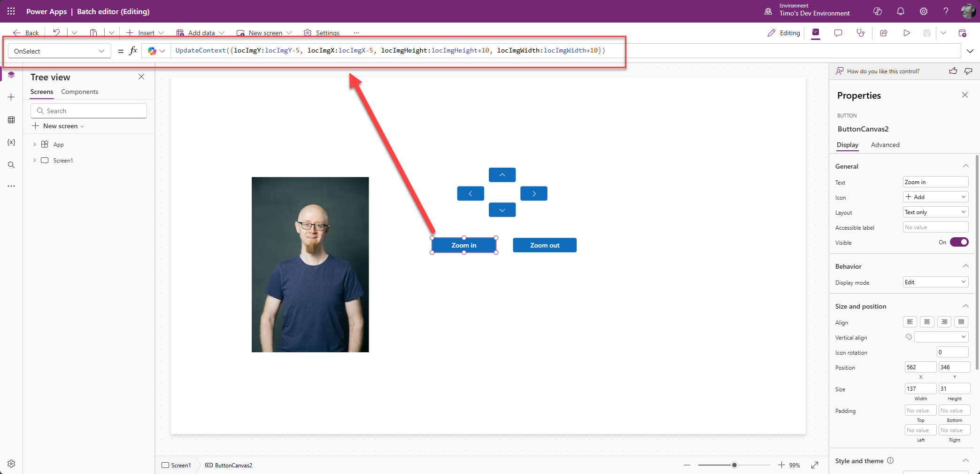
Task: Toggle the Visible switch off
Action: coord(959,242)
